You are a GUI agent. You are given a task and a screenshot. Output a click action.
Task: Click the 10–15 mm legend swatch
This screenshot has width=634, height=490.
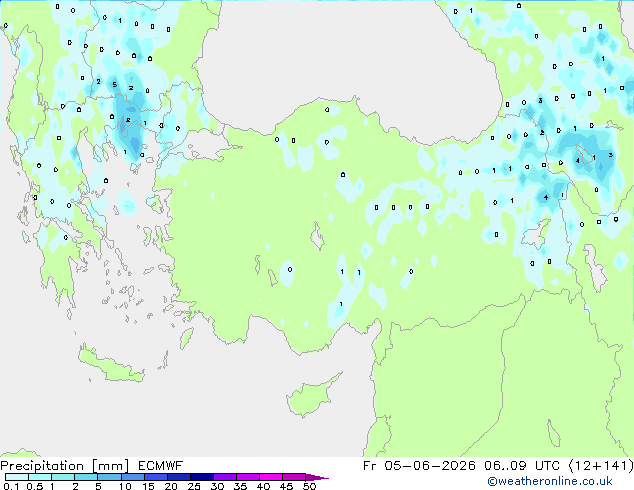click(132, 477)
